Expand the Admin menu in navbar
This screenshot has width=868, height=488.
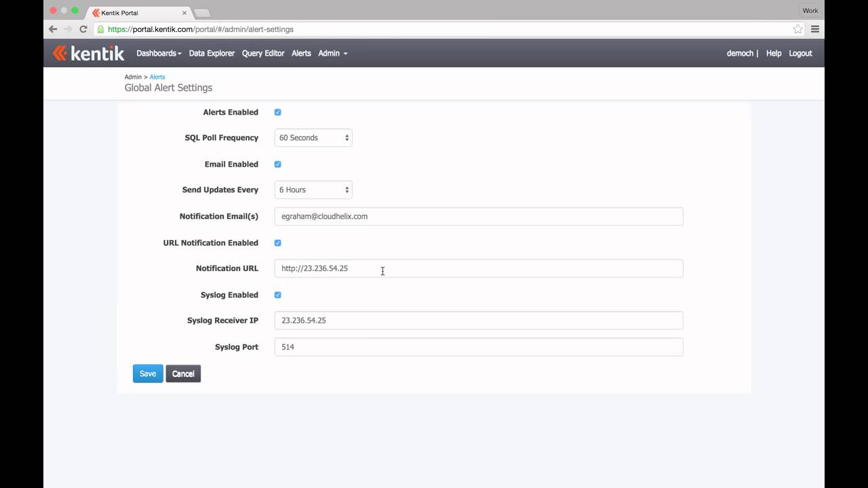[332, 53]
